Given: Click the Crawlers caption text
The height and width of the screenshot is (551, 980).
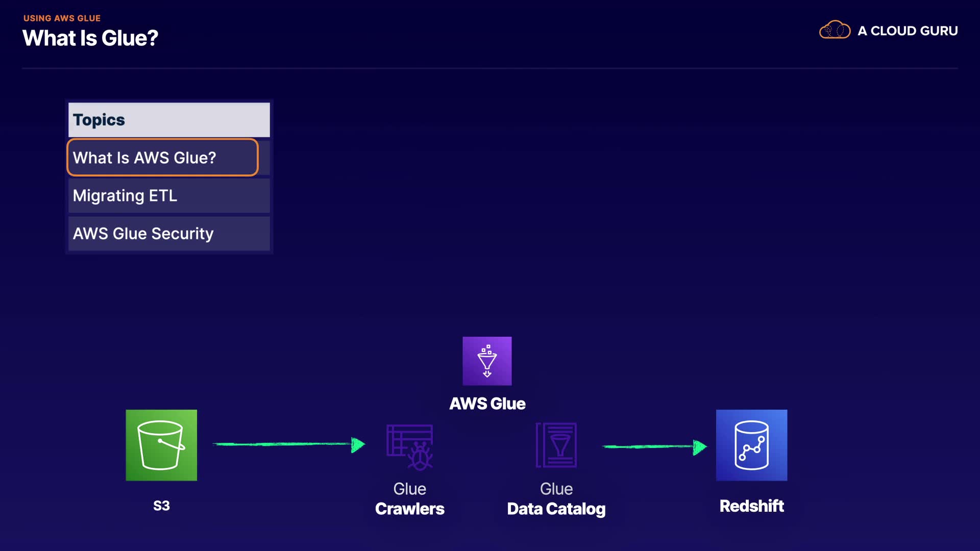Looking at the screenshot, I should 409,509.
